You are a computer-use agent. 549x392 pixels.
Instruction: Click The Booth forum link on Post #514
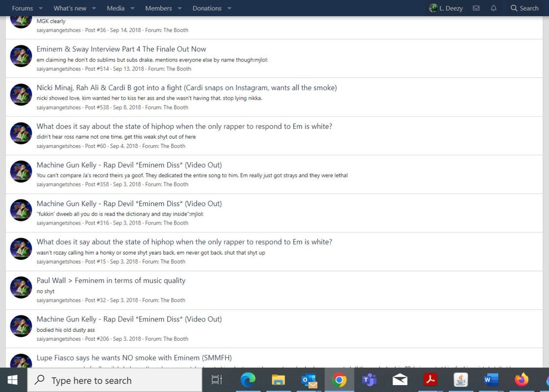click(x=178, y=69)
